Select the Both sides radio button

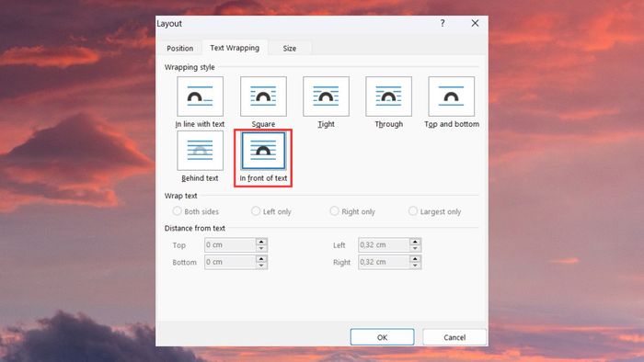pos(177,211)
